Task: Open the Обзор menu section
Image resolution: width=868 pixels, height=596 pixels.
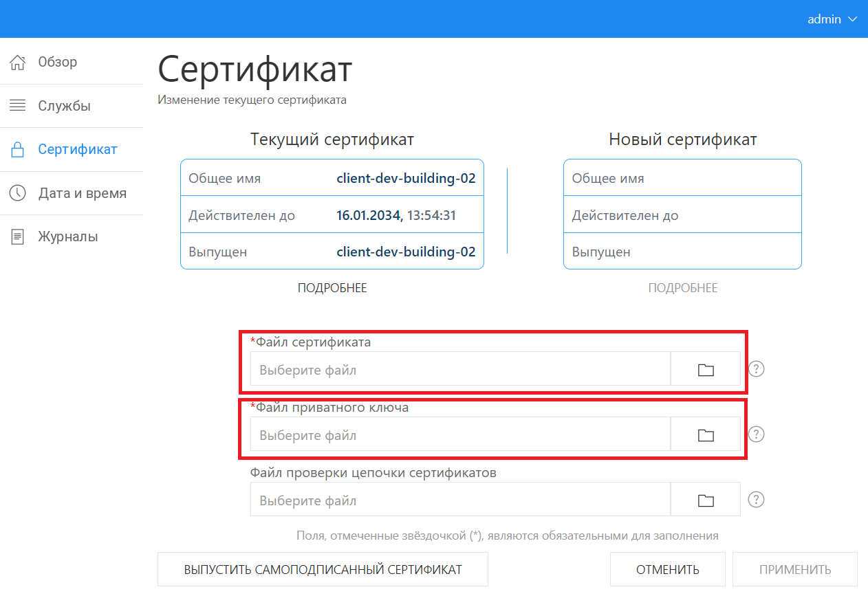Action: 58,63
